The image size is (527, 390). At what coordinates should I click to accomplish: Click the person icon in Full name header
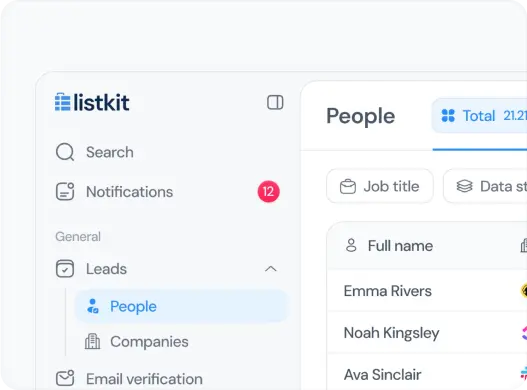click(x=351, y=245)
